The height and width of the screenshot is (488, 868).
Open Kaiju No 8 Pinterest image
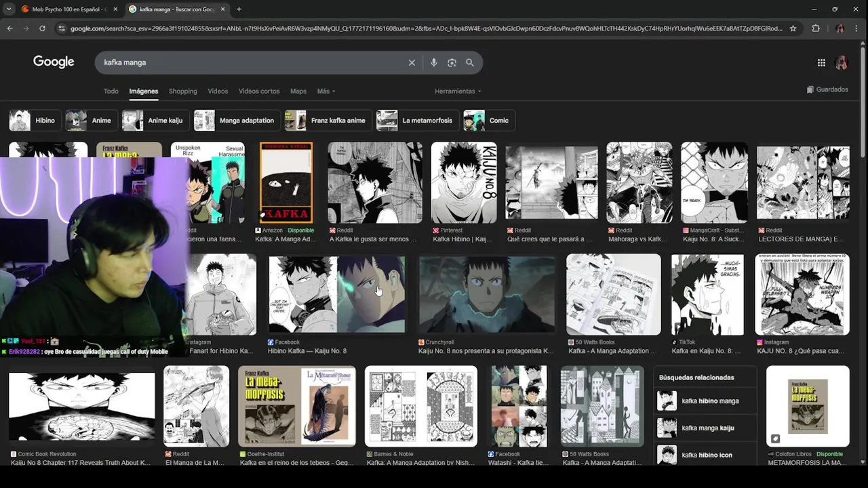[464, 182]
